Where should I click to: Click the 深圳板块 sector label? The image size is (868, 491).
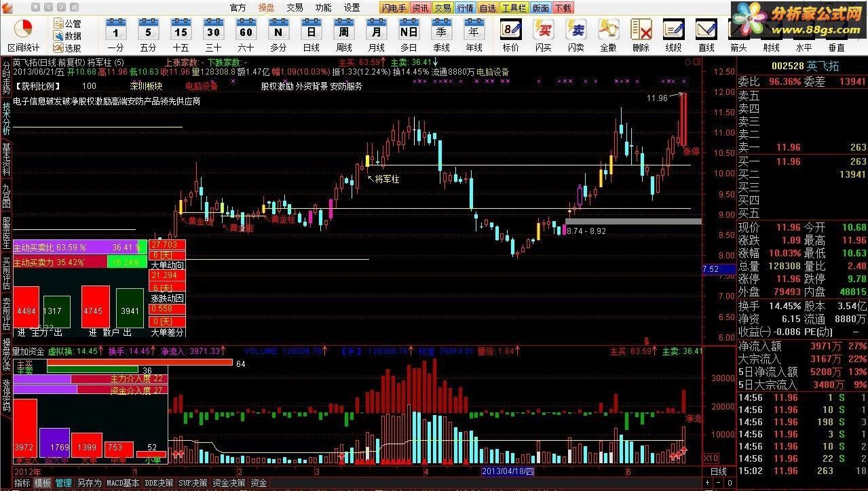click(147, 86)
